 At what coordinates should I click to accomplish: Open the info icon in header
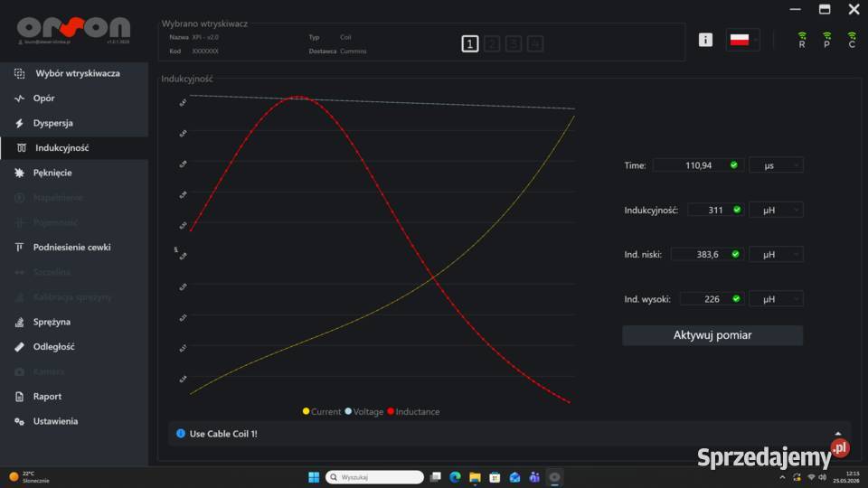pos(705,40)
